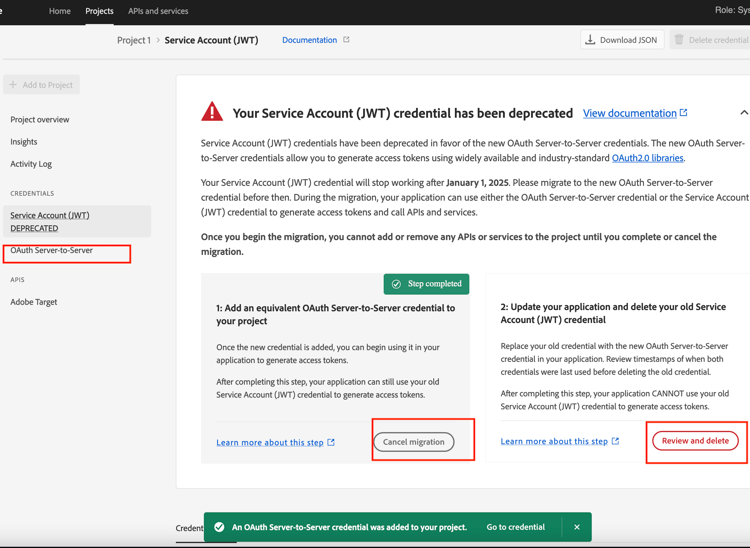Open APIs and services in the top navigation
This screenshot has height=548, width=750.
coord(158,11)
